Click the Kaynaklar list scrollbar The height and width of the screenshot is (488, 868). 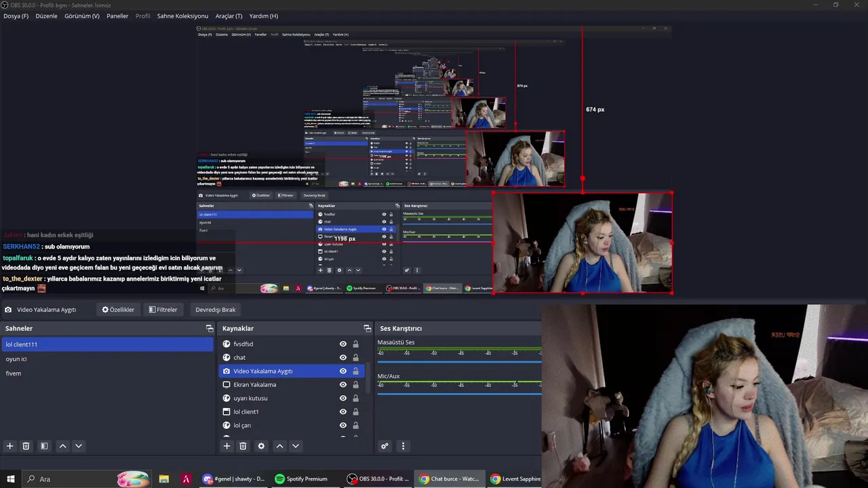[x=369, y=377]
